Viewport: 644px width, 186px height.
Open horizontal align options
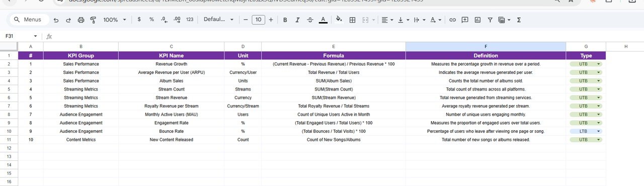387,20
